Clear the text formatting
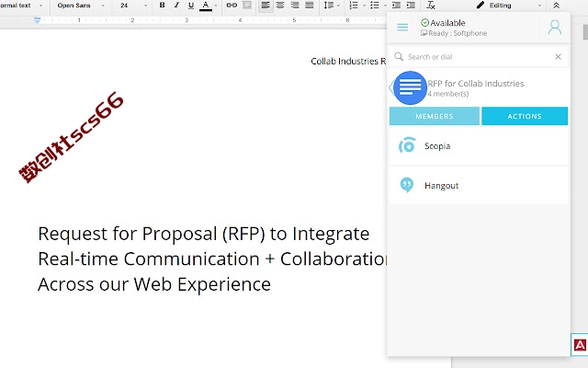588x368 pixels. 431,6
